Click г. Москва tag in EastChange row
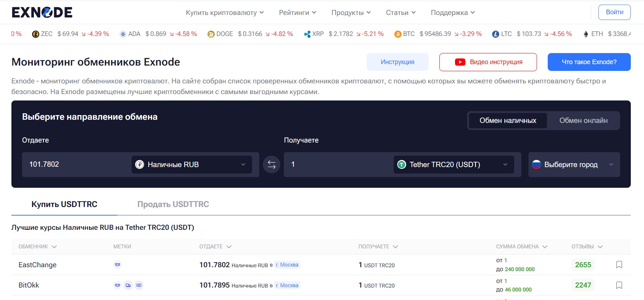 pos(287,265)
